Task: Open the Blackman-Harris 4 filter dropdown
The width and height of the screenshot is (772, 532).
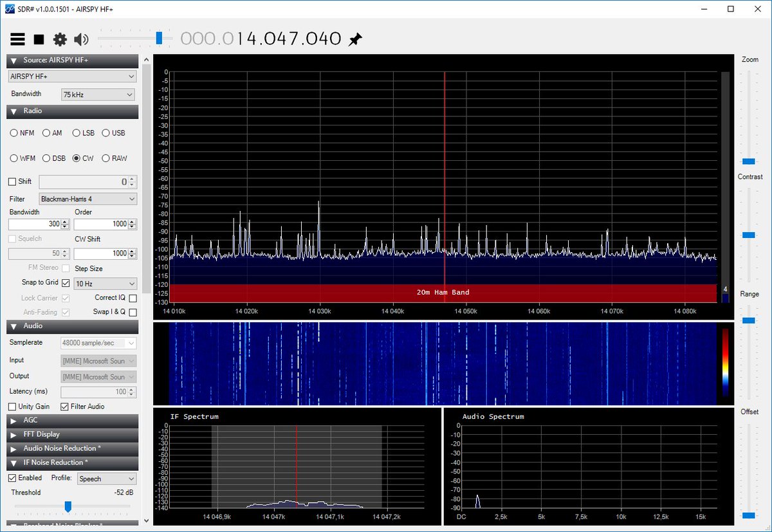Action: pyautogui.click(x=88, y=199)
